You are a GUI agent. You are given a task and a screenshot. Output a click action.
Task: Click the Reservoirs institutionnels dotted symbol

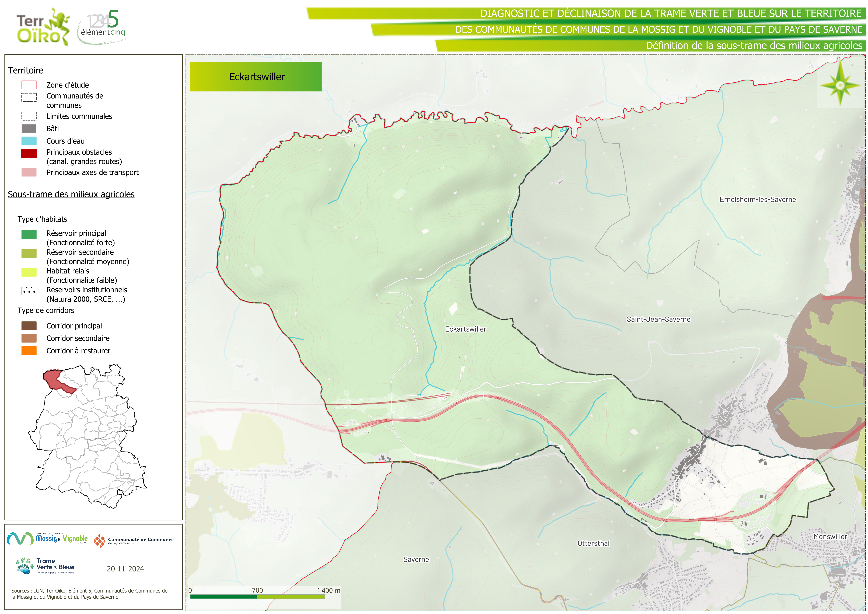[x=29, y=291]
